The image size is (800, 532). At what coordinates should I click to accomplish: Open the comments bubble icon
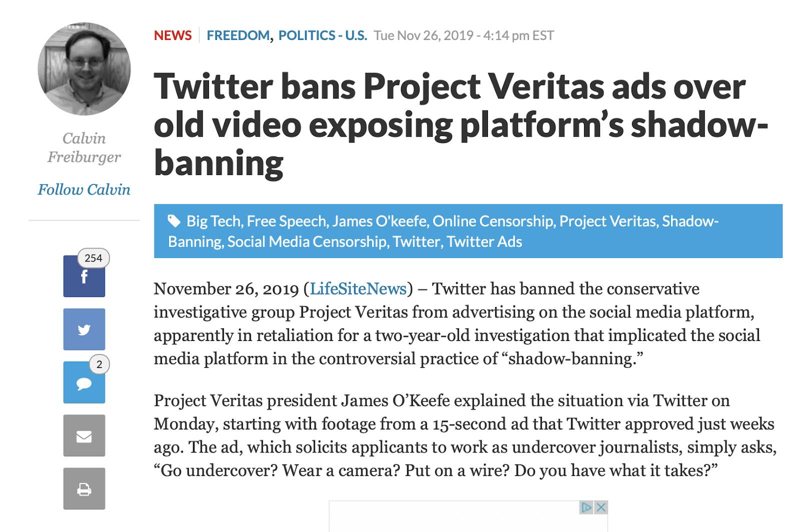[84, 382]
